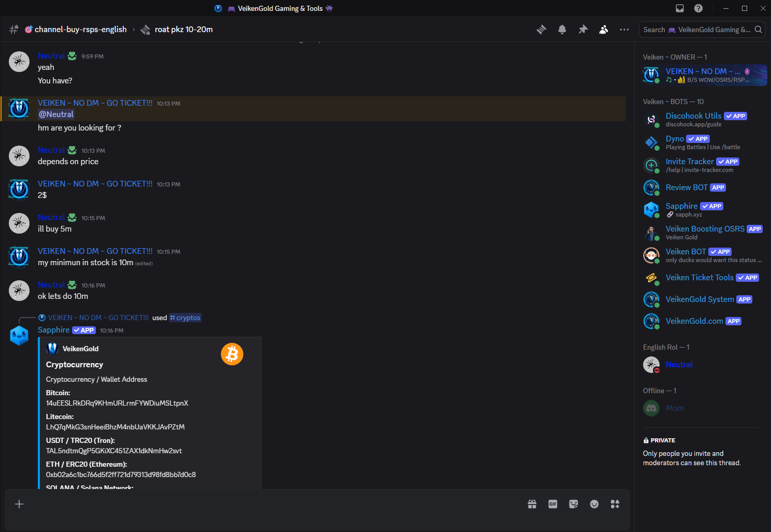The width and height of the screenshot is (771, 532).
Task: Click the '2$' price message
Action: 42,195
